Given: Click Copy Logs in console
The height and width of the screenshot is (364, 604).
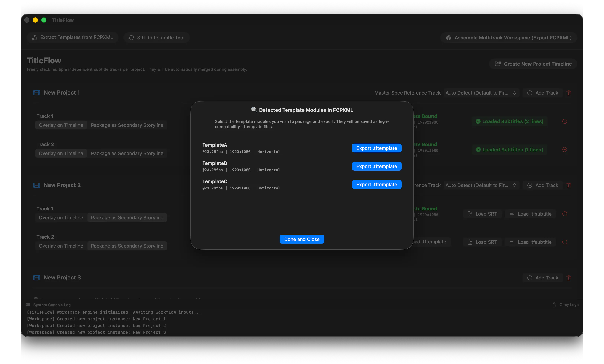Looking at the screenshot, I should [565, 305].
